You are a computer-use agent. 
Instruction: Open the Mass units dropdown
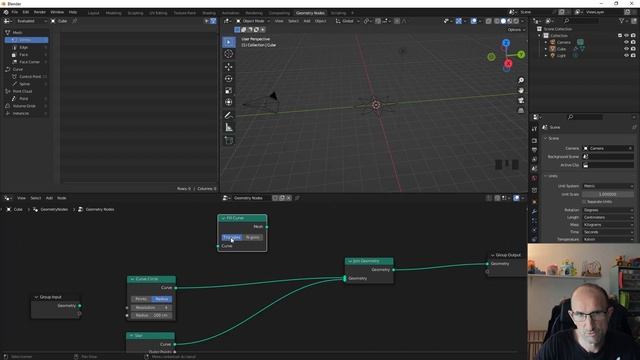608,224
